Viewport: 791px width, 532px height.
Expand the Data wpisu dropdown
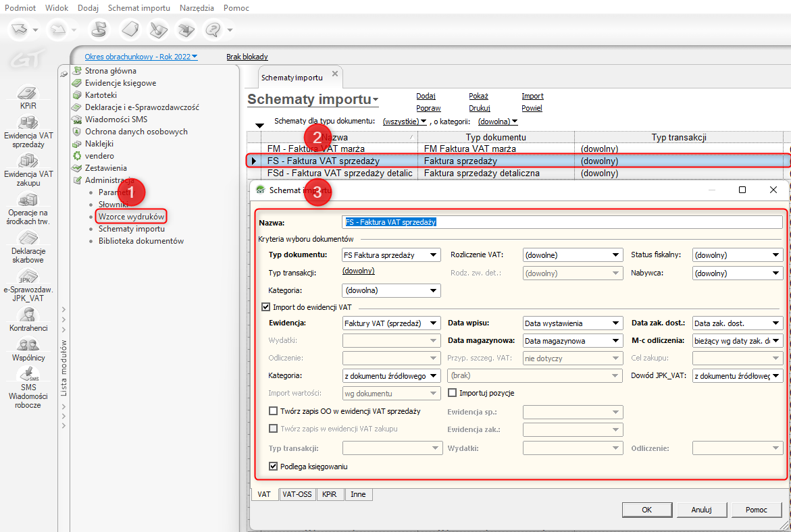(615, 323)
